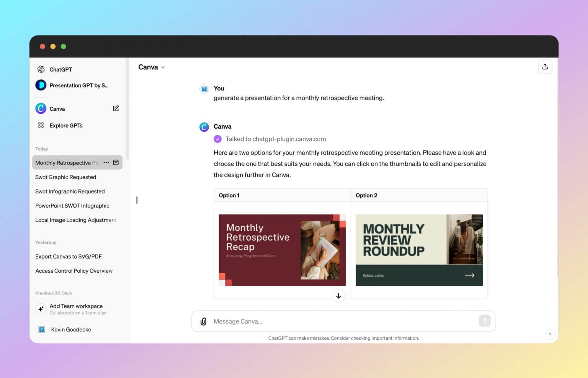Select the Monthly Review Roundup thumbnail
Image resolution: width=588 pixels, height=378 pixels.
pyautogui.click(x=419, y=250)
